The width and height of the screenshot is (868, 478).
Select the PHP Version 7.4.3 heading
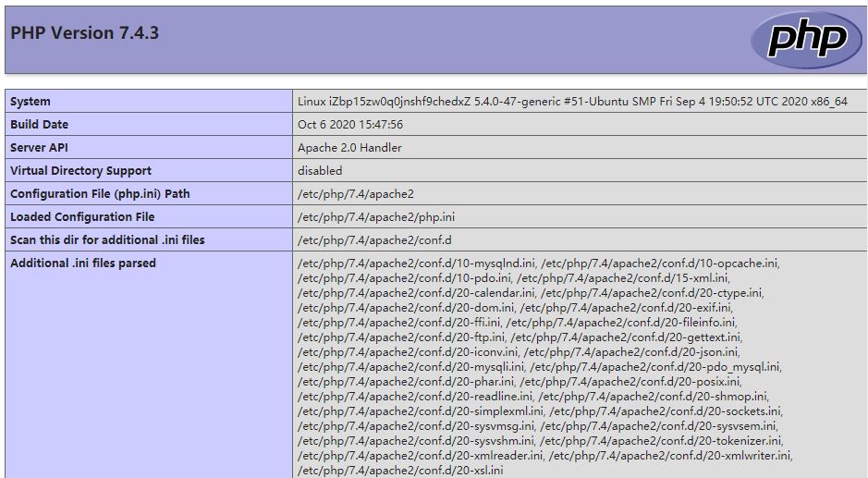(85, 33)
